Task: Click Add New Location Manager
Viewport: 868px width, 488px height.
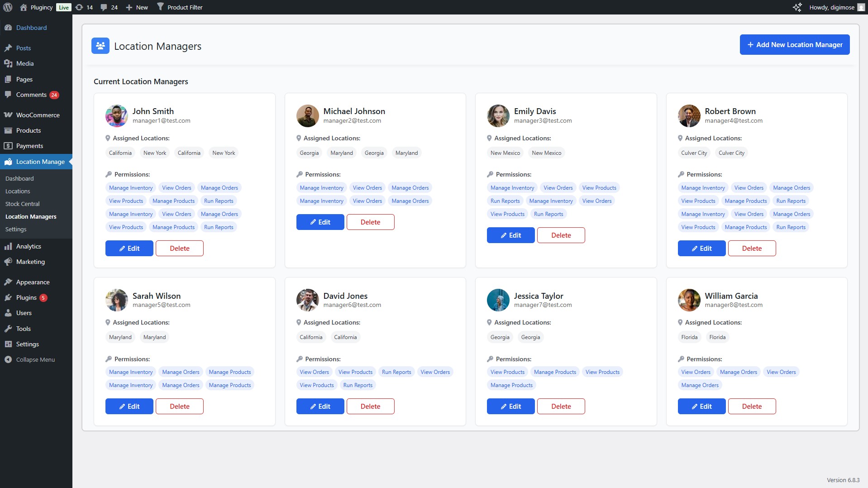Action: (794, 44)
